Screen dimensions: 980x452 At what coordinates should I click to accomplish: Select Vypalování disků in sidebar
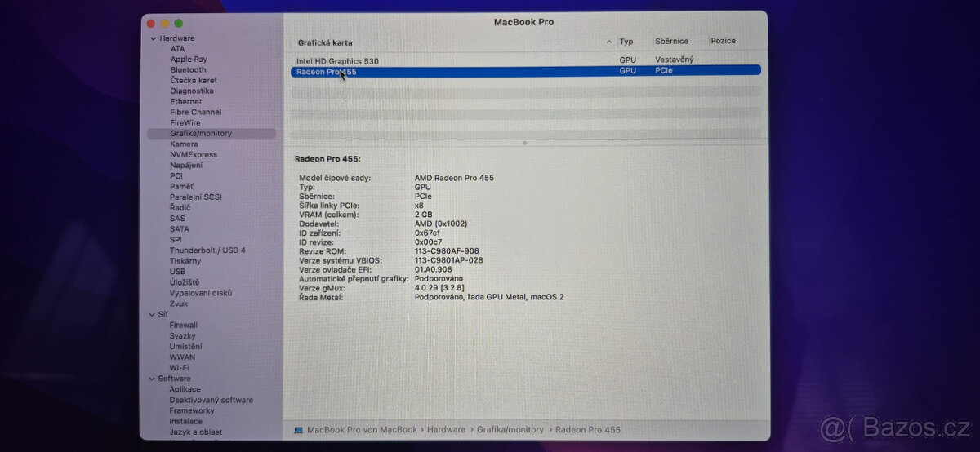(x=201, y=293)
